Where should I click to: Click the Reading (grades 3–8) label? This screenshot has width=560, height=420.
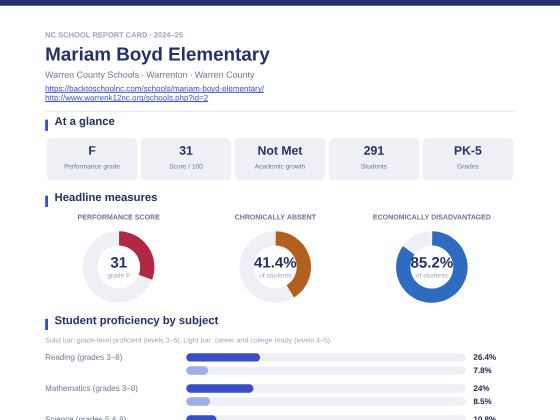pyautogui.click(x=84, y=357)
